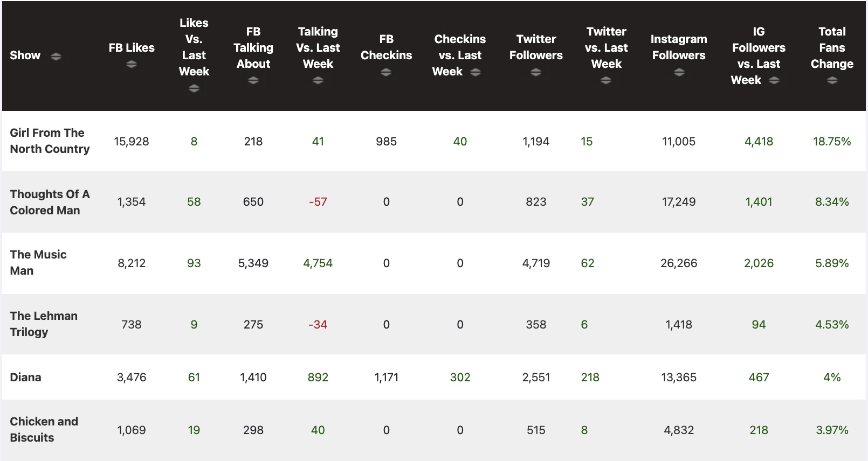The image size is (868, 461).
Task: Sort by Total Fans Change arrows
Action: [832, 81]
